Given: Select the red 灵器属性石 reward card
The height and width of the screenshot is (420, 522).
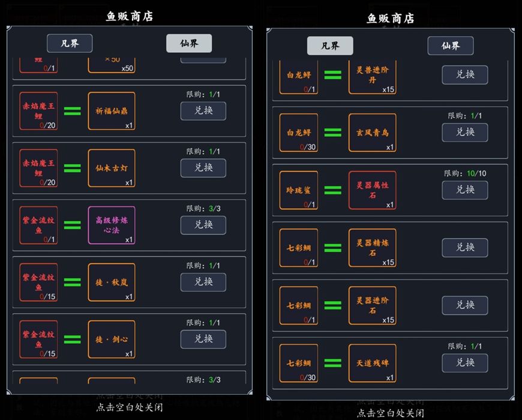Looking at the screenshot, I should point(372,190).
